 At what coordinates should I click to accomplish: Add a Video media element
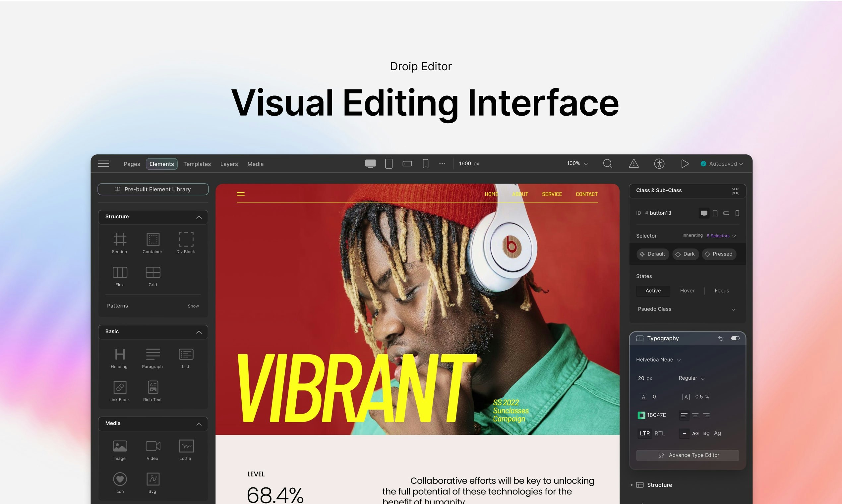coord(152,450)
